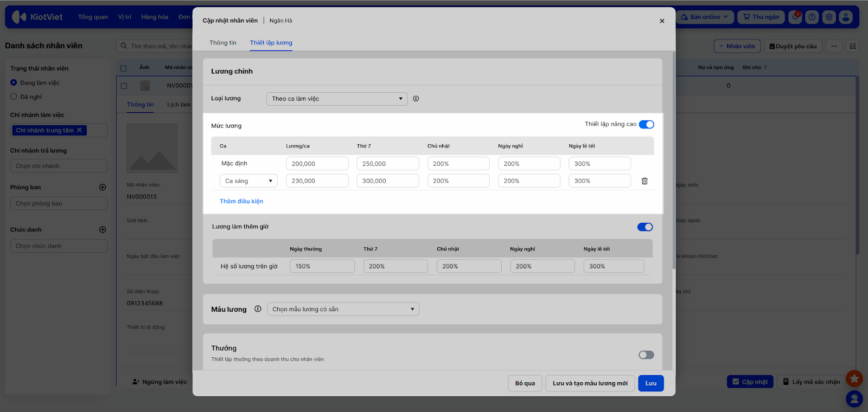Image resolution: width=868 pixels, height=412 pixels.
Task: Open the Loại lương dropdown
Action: [x=336, y=99]
